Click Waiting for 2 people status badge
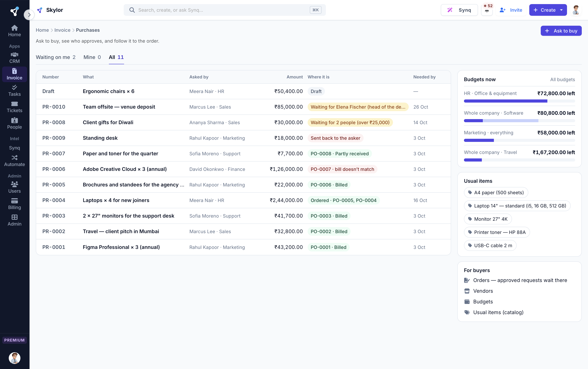The width and height of the screenshot is (588, 369). coord(350,122)
